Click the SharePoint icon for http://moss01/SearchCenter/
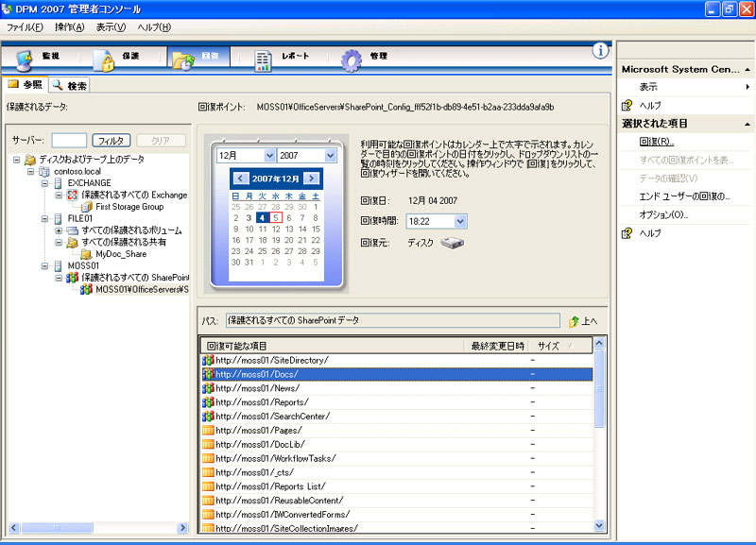This screenshot has width=756, height=545. coord(208,417)
